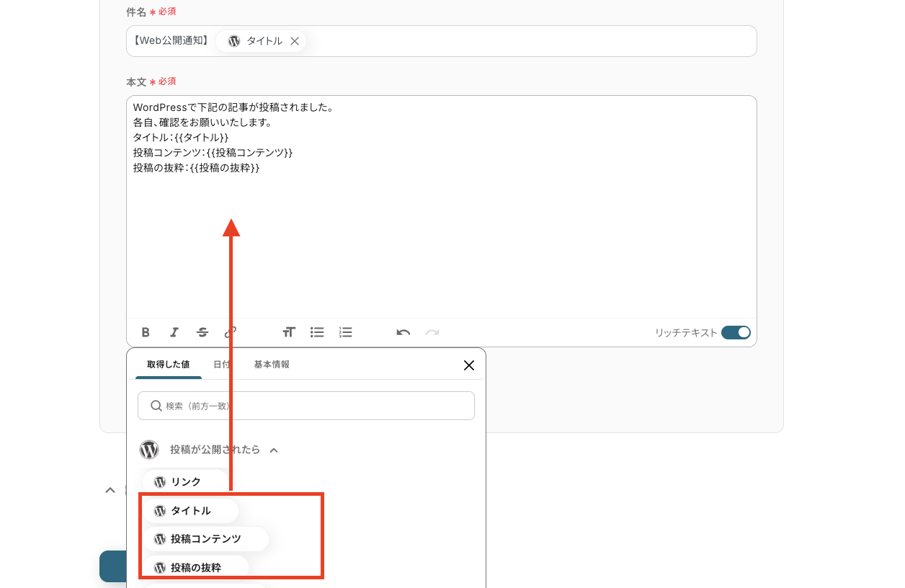Insert the 投稿の抜粋 value
This screenshot has width=905, height=588.
pyautogui.click(x=195, y=567)
